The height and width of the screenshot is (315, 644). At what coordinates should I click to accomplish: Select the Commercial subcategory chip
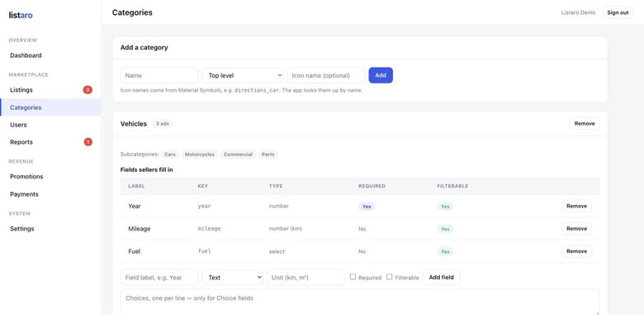pos(239,155)
